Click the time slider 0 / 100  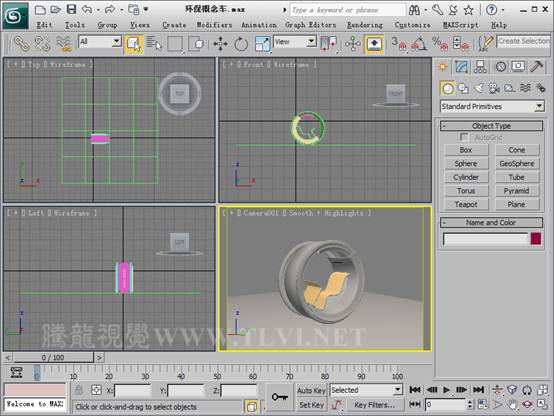coord(53,358)
